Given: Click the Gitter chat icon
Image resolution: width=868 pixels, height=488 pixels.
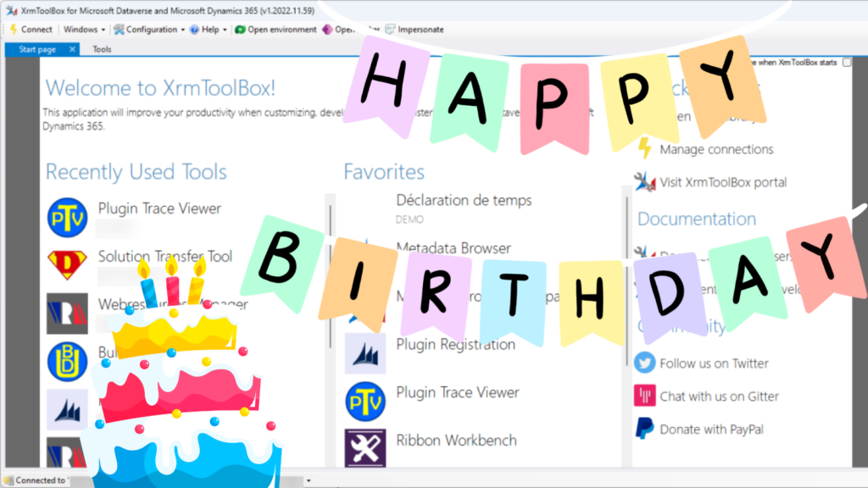Looking at the screenshot, I should coord(644,396).
